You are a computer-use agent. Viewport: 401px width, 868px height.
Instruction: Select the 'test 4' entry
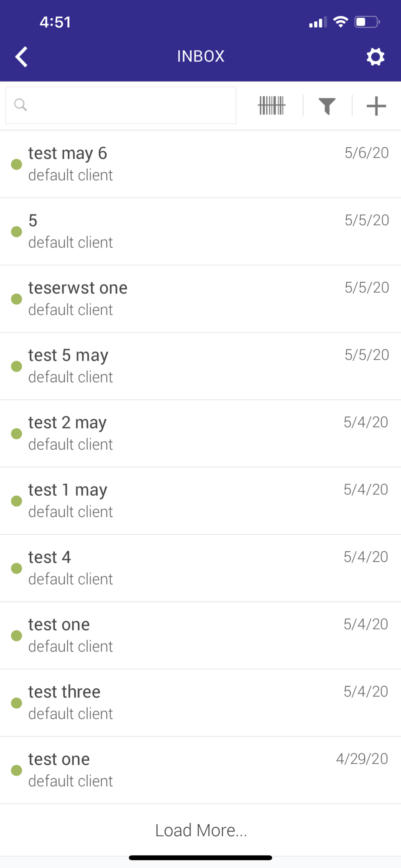click(x=200, y=568)
